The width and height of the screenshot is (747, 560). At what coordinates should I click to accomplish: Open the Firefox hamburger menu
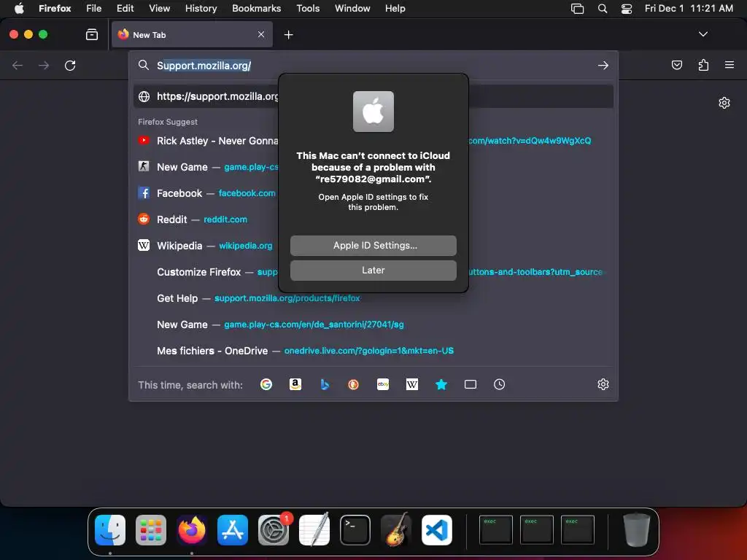pyautogui.click(x=729, y=65)
